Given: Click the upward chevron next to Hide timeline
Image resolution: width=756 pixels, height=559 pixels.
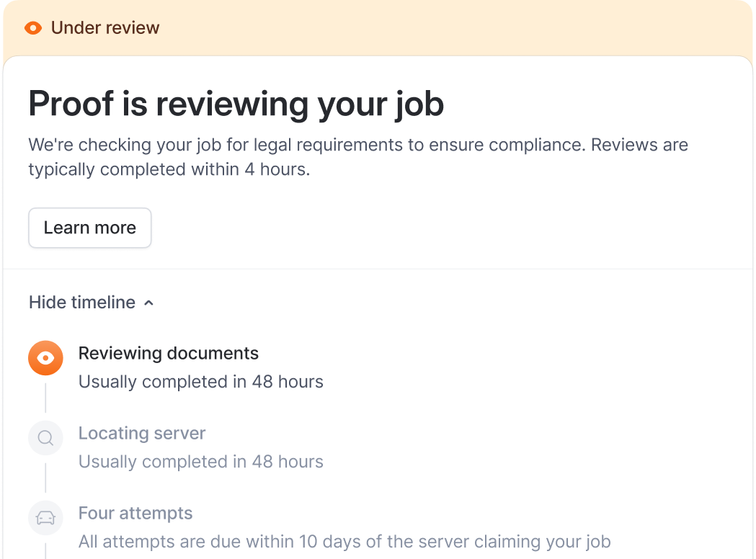Looking at the screenshot, I should [x=149, y=303].
